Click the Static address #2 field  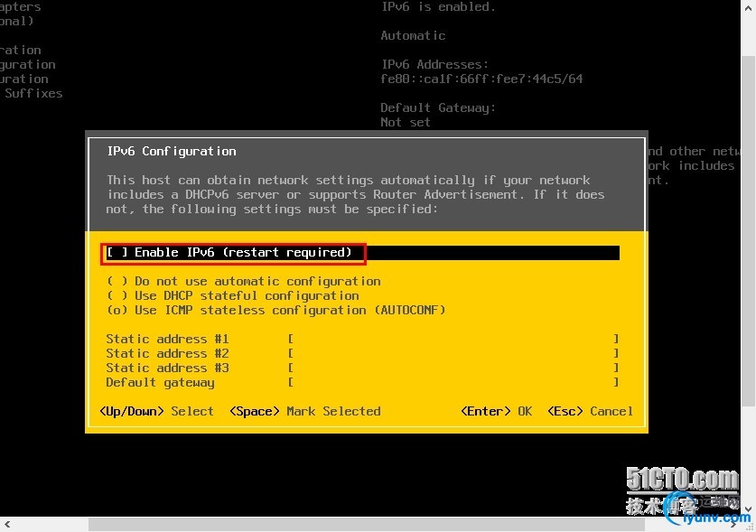(x=453, y=353)
